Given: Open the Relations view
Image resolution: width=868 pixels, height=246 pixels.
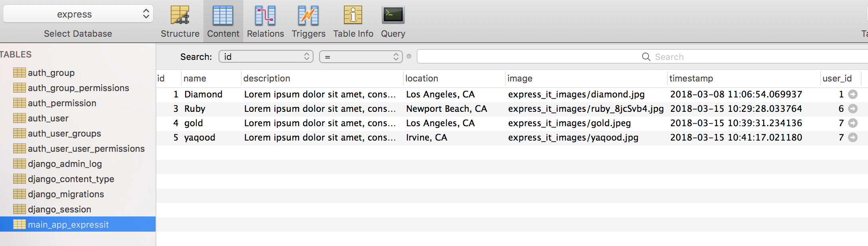Looking at the screenshot, I should pyautogui.click(x=265, y=22).
